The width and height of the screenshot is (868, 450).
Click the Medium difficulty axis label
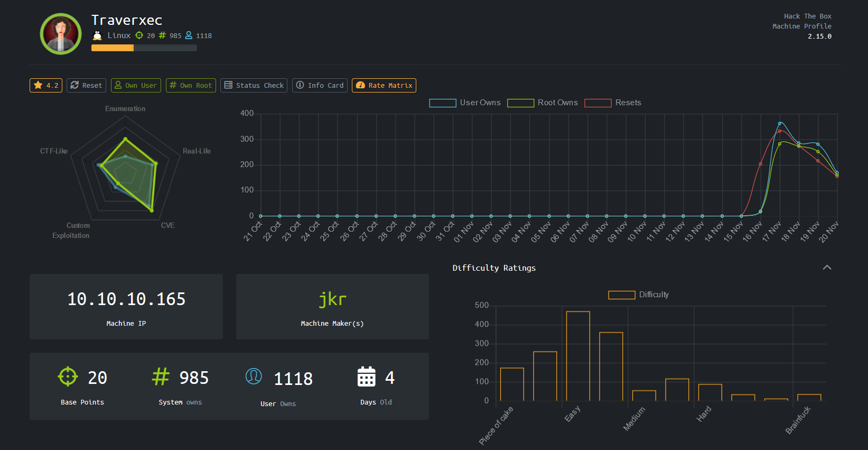pyautogui.click(x=634, y=418)
